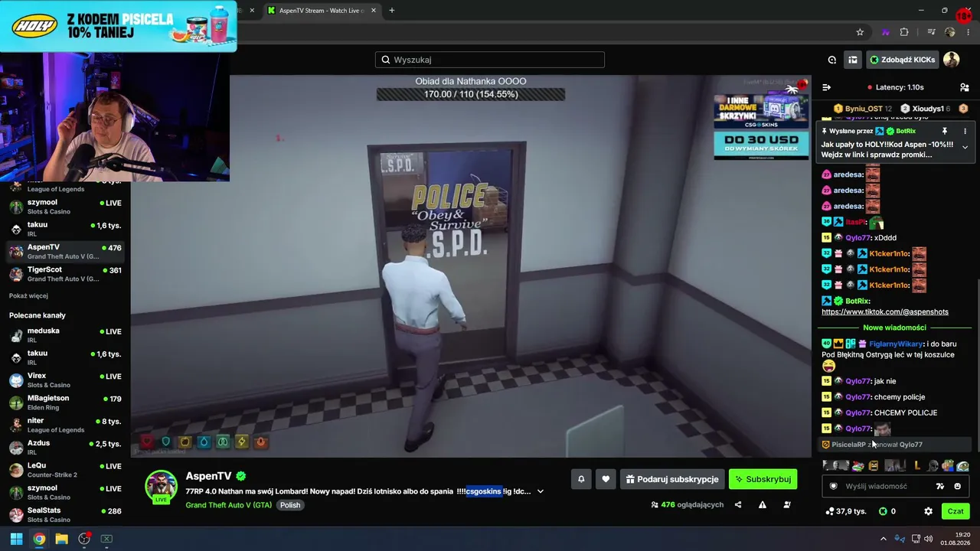Report the stream with the warning icon

(763, 504)
